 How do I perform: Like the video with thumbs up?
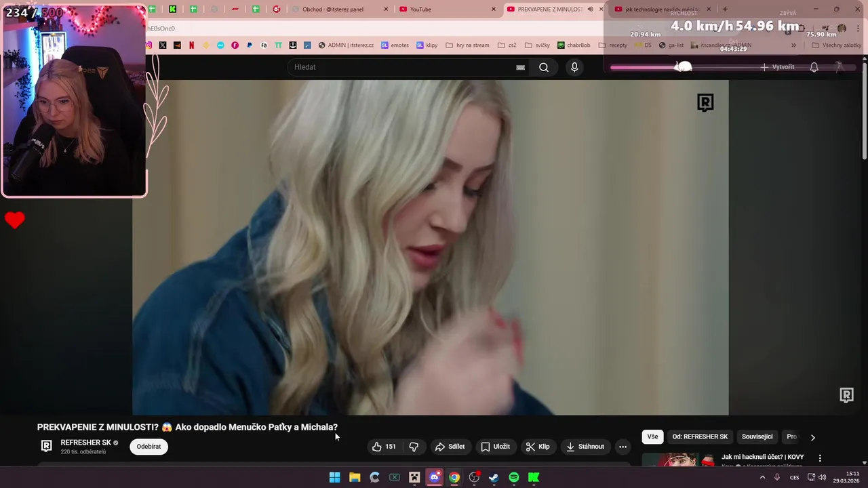(x=384, y=447)
